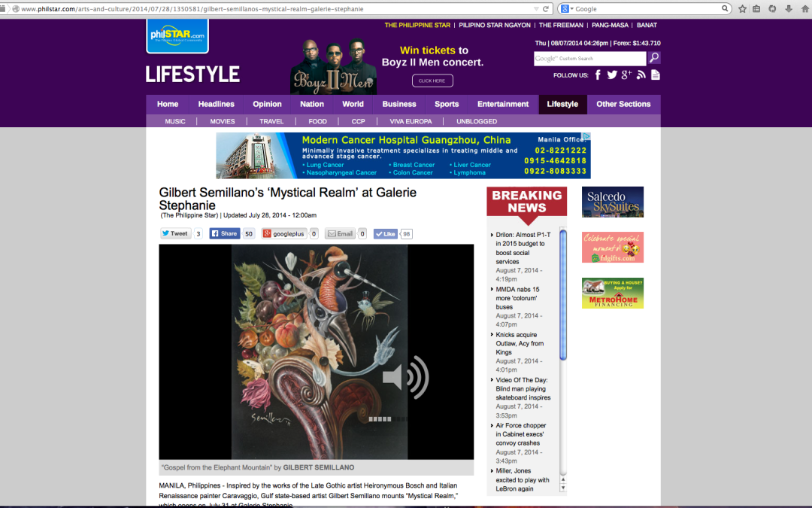Open the Entertainment navigation tab
812x508 pixels.
[x=503, y=104]
